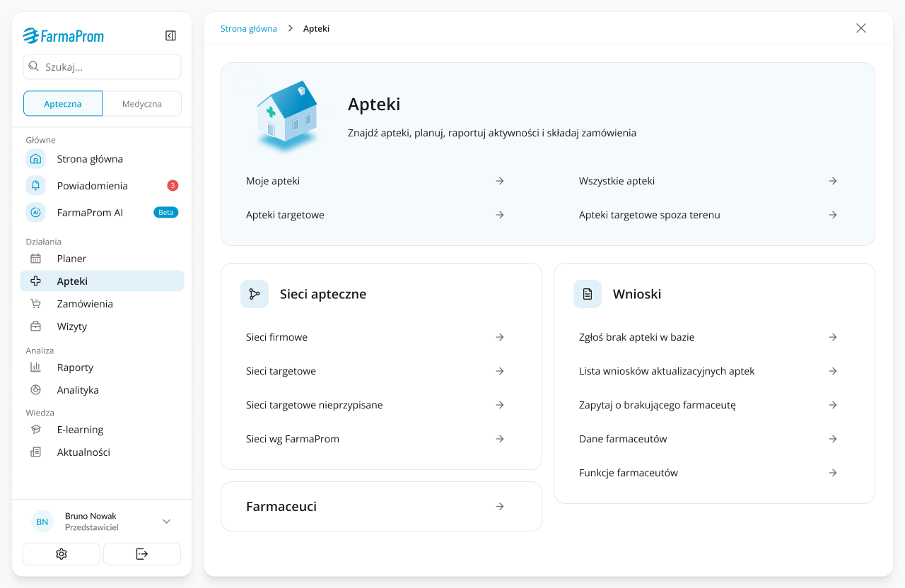Image resolution: width=905 pixels, height=588 pixels.
Task: Click the FarmaProm logo
Action: point(63,35)
